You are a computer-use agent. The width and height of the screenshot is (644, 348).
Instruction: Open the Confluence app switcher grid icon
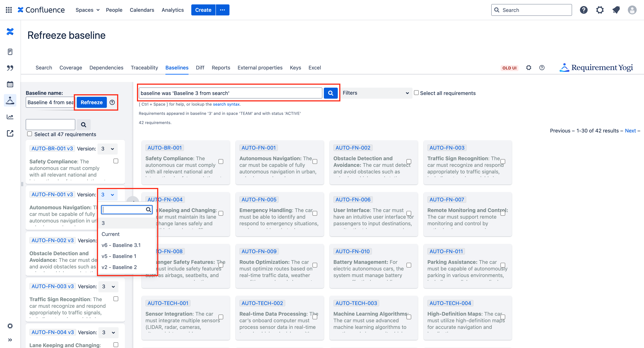[9, 10]
